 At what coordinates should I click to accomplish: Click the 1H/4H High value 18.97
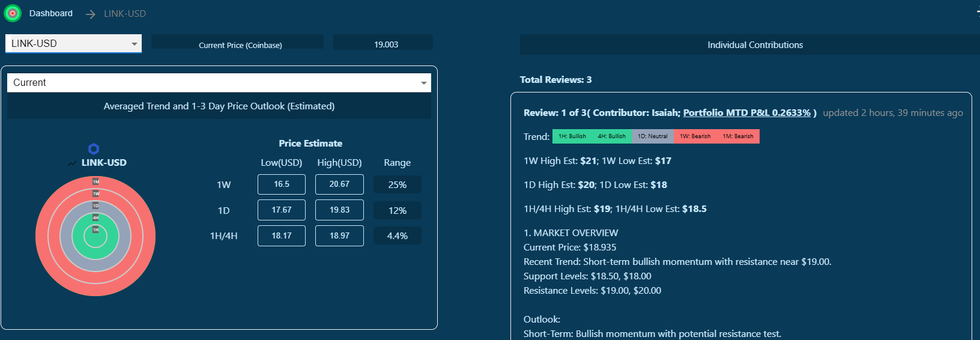(339, 236)
